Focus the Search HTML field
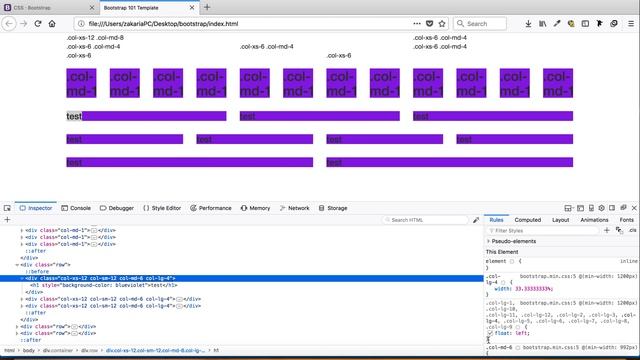The height and width of the screenshot is (360, 640). pos(425,220)
